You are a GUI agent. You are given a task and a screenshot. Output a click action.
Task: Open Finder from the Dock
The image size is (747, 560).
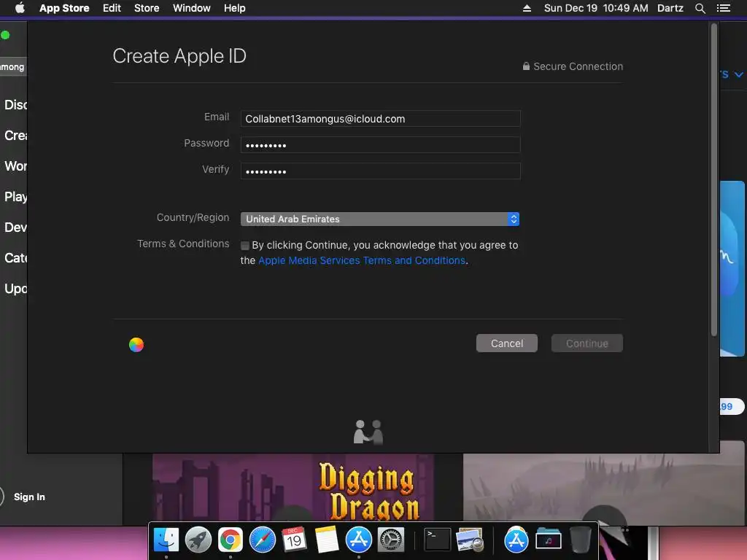(x=166, y=540)
